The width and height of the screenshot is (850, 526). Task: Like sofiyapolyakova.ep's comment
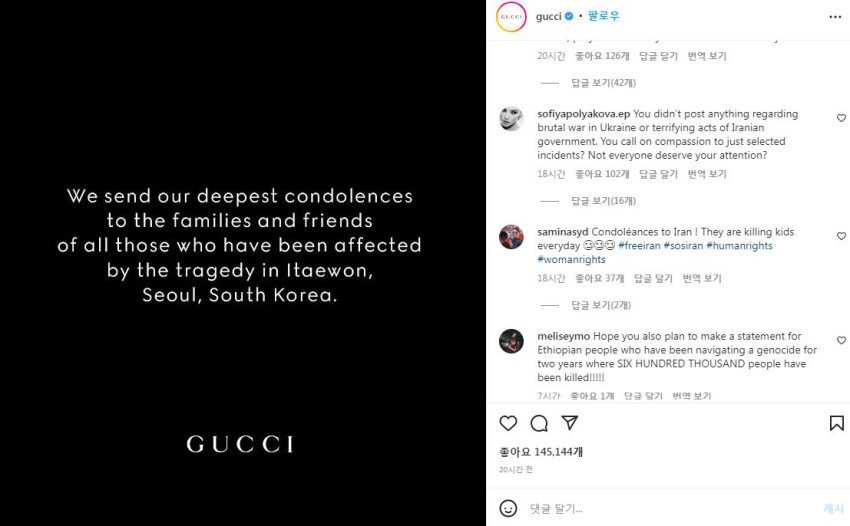[x=841, y=118]
